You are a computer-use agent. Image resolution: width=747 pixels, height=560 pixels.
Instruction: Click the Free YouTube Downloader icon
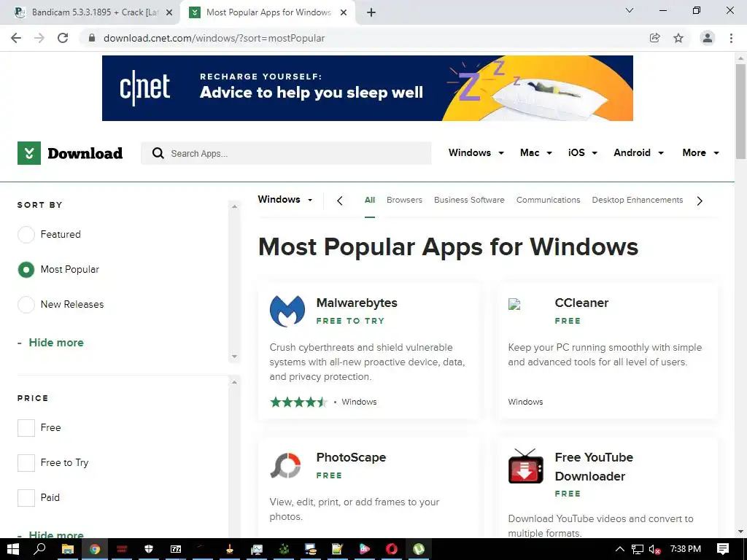pos(525,466)
